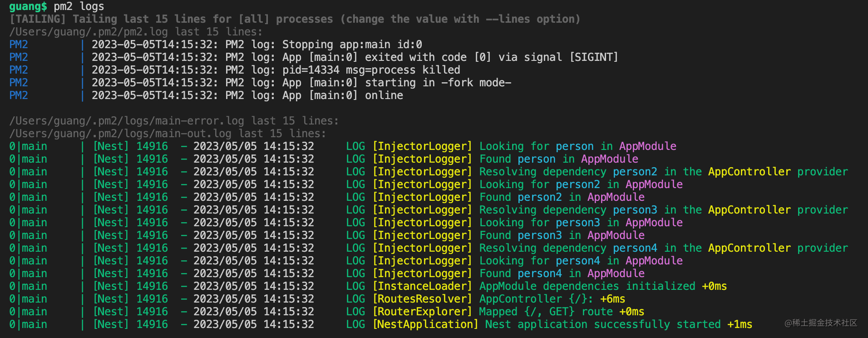Click the [RouterExplorer] tag

422,312
